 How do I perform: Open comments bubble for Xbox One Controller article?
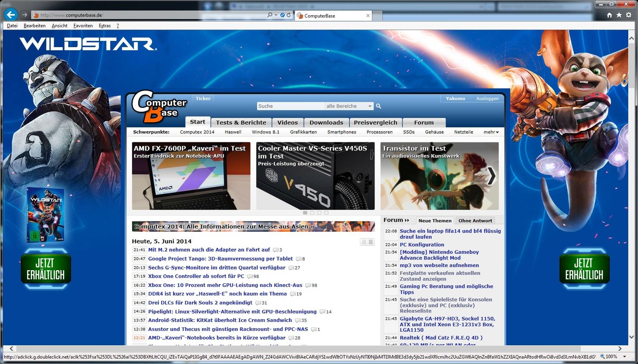pos(250,277)
